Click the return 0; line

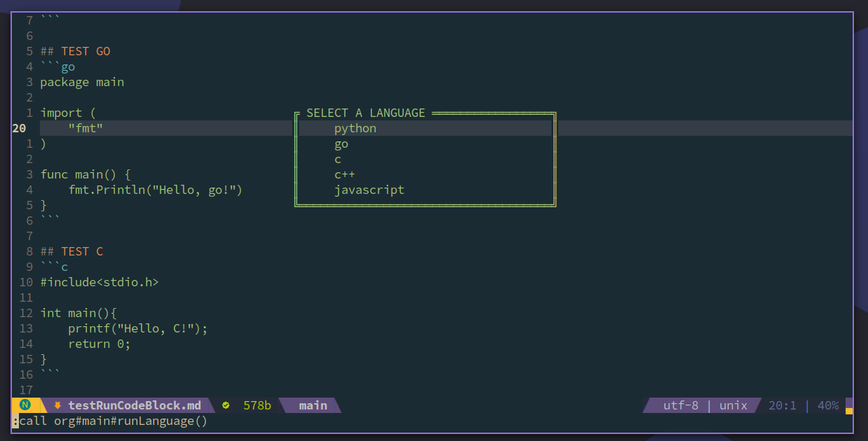99,344
